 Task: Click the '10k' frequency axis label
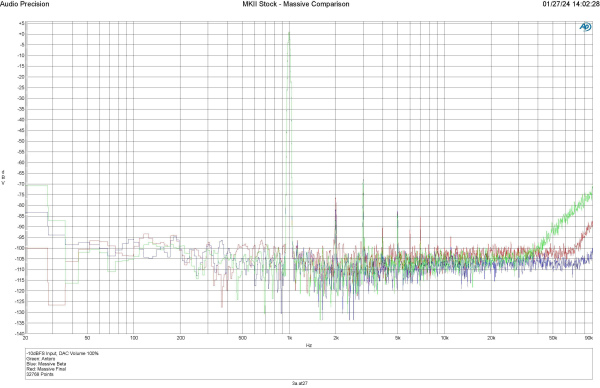pos(444,338)
